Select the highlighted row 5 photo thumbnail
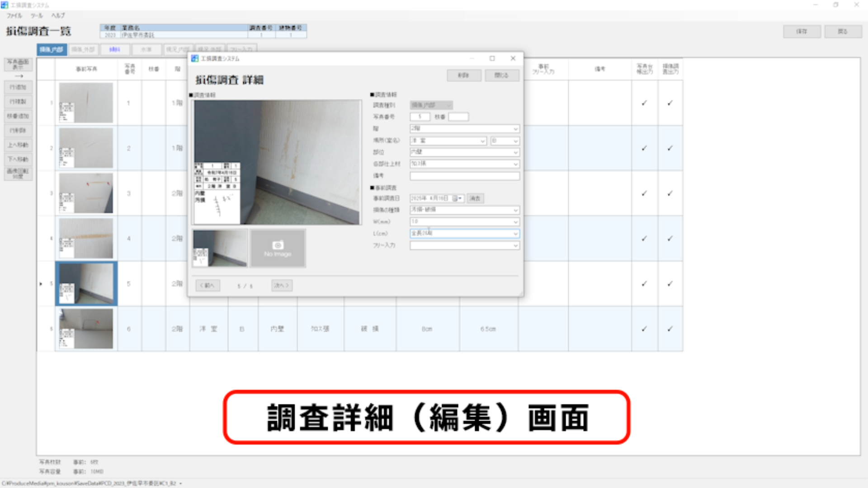Image resolution: width=868 pixels, height=488 pixels. pyautogui.click(x=86, y=284)
